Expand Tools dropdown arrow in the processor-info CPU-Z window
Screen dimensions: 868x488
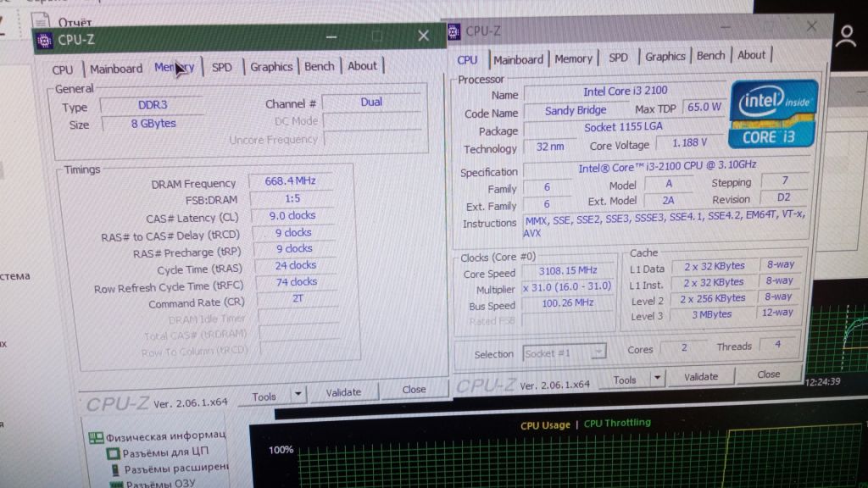(x=657, y=378)
